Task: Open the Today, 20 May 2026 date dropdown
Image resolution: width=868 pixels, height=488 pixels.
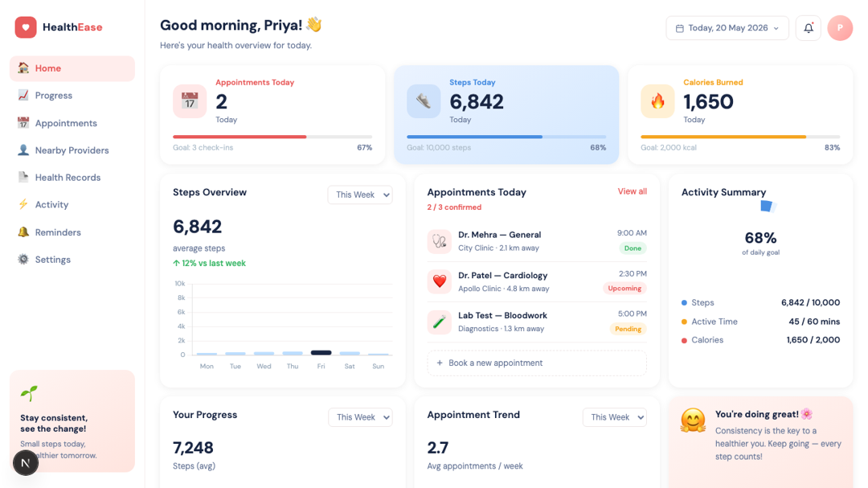Action: tap(727, 27)
